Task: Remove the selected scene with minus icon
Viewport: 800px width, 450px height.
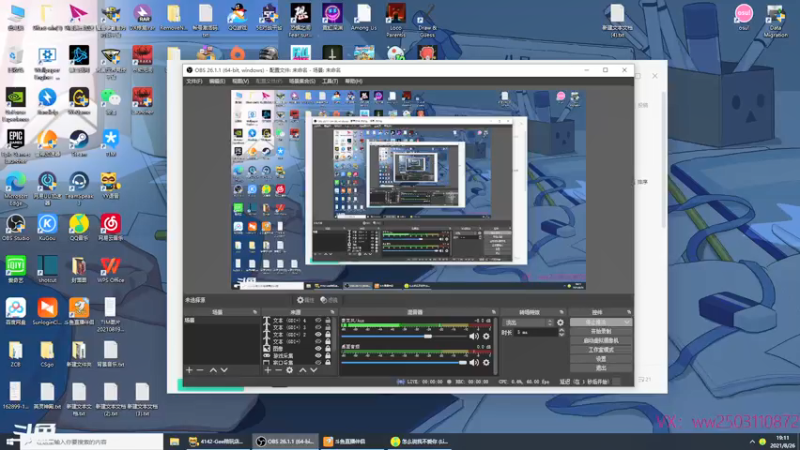Action: coord(200,370)
